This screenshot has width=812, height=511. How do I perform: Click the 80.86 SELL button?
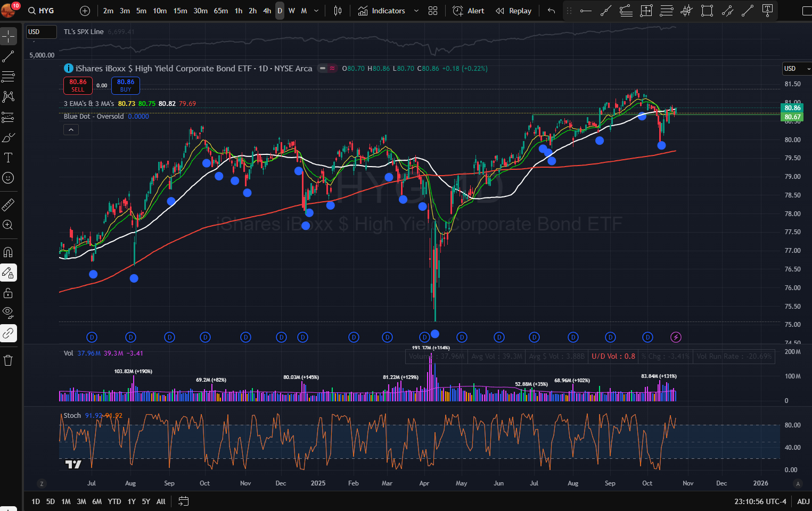(78, 85)
